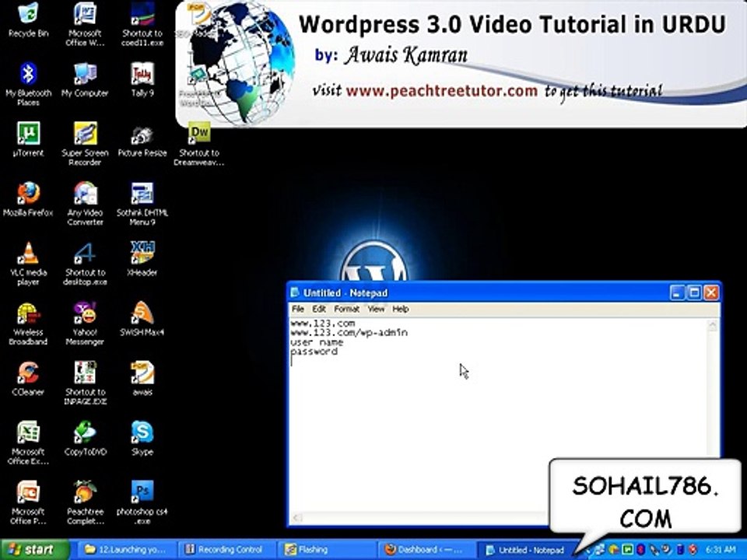Click the 'user name' line in Notepad
This screenshot has width=747, height=560.
tap(317, 342)
